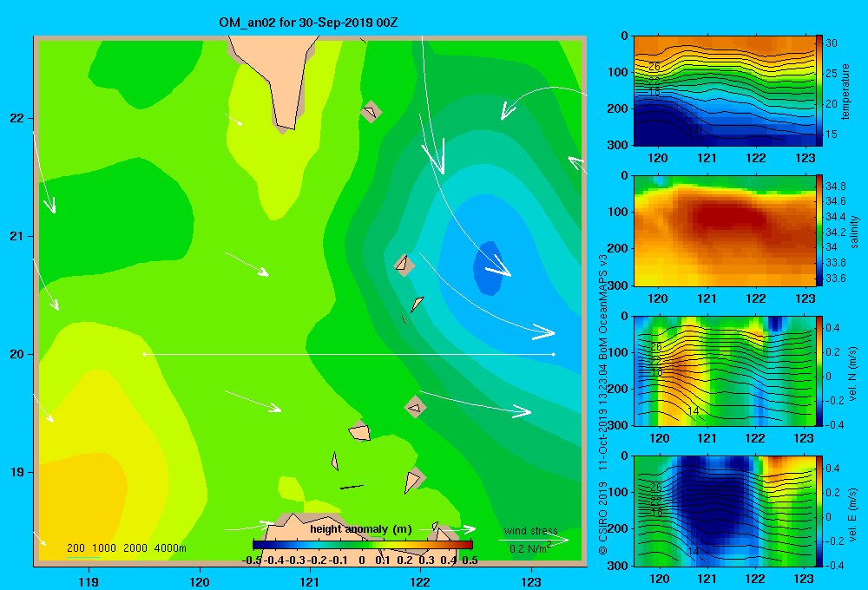The image size is (868, 590).
Task: Click the 300 depth label on vel. E panel
Action: pyautogui.click(x=618, y=566)
